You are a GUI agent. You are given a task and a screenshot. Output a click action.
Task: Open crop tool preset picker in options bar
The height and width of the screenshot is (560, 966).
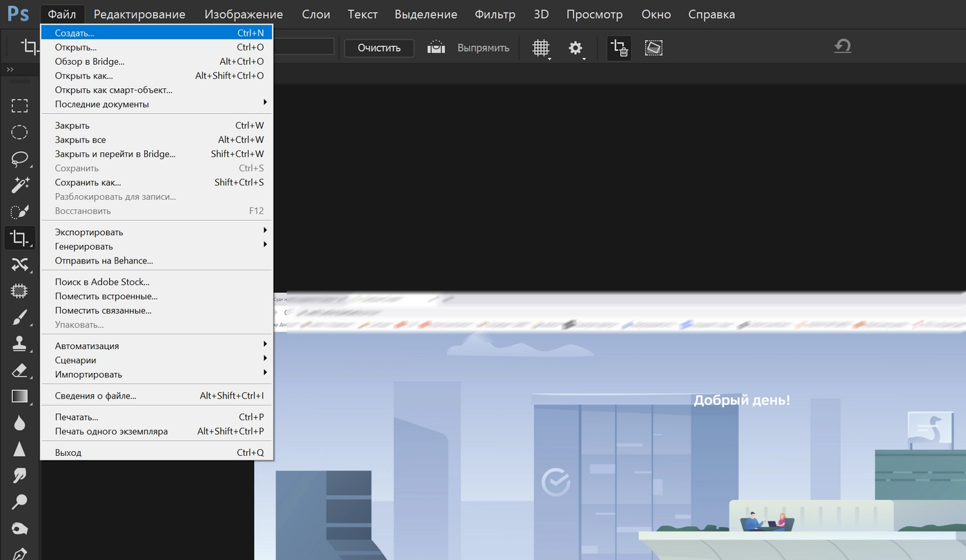30,48
